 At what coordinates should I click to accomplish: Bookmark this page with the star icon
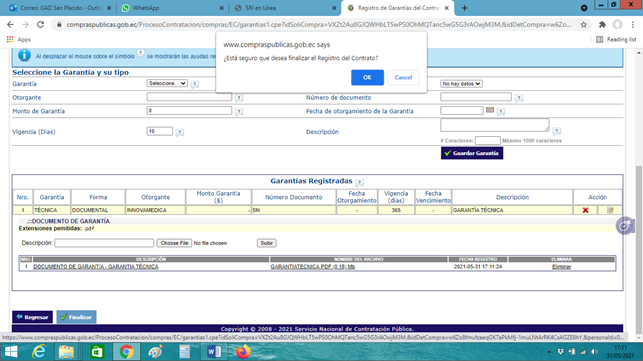[x=584, y=25]
